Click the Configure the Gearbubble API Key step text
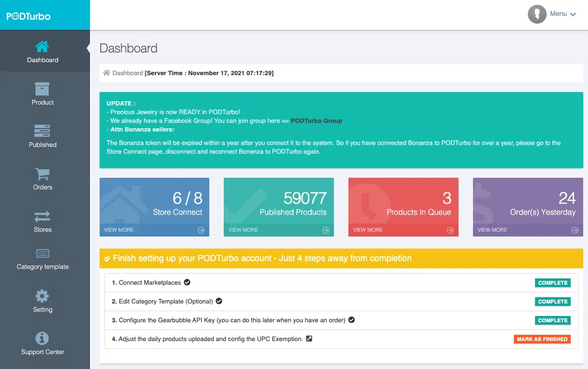 point(232,320)
